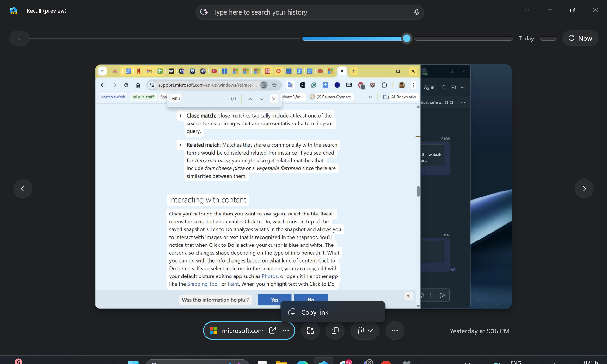The image size is (607, 364).
Task: Expand the delete button's chevron options
Action: pyautogui.click(x=370, y=331)
